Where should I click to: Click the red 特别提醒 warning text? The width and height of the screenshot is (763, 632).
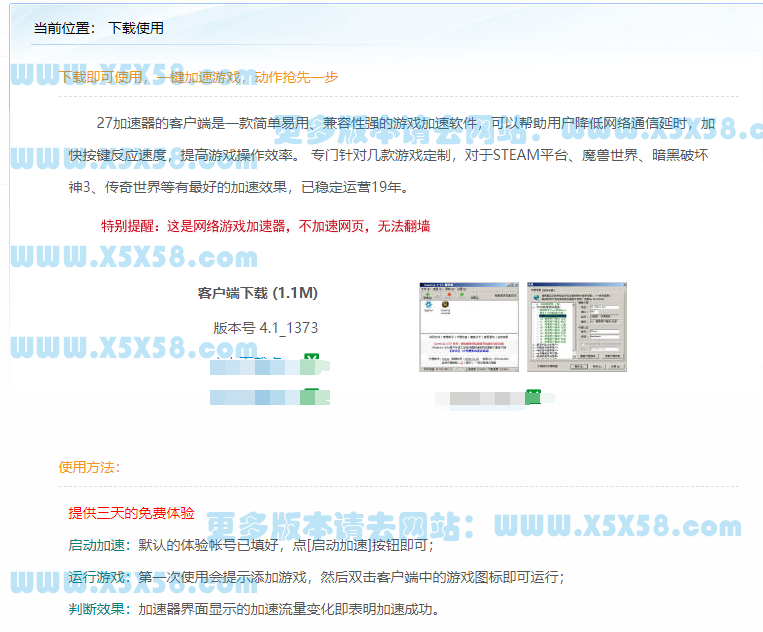click(x=265, y=226)
